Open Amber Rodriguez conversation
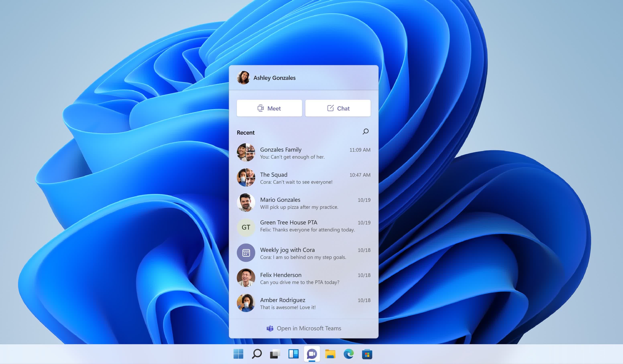 304,303
